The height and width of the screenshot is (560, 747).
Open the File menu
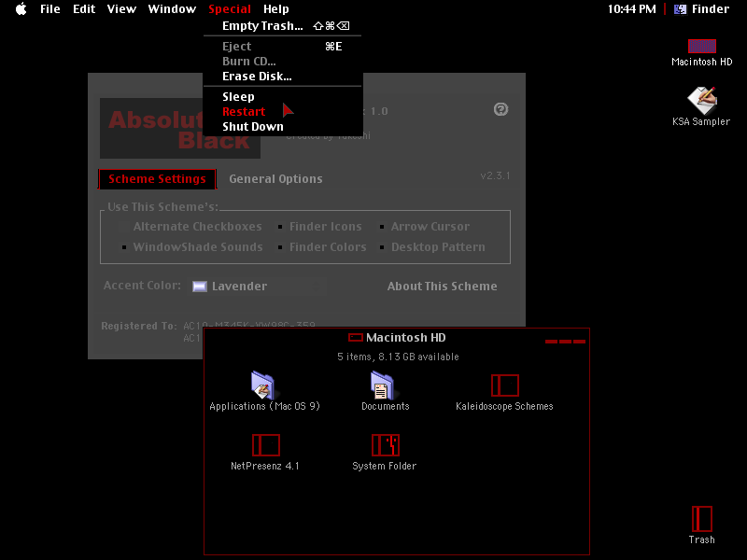(50, 9)
